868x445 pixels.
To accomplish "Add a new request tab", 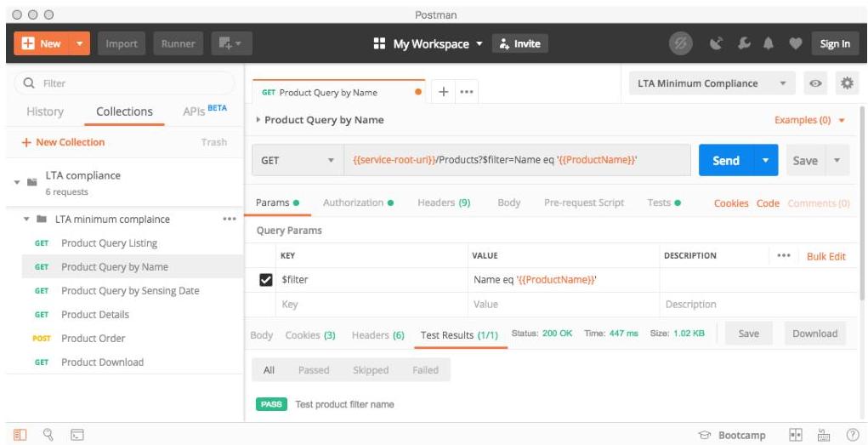I will pyautogui.click(x=443, y=92).
